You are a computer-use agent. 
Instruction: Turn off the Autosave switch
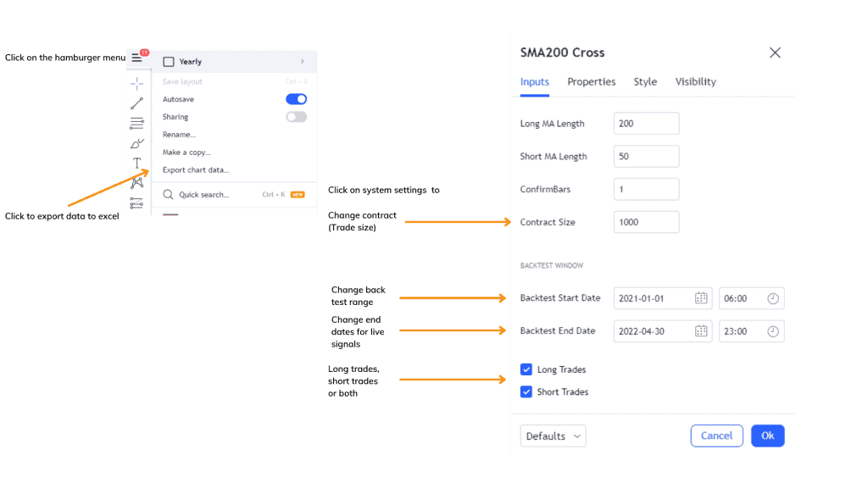(296, 99)
